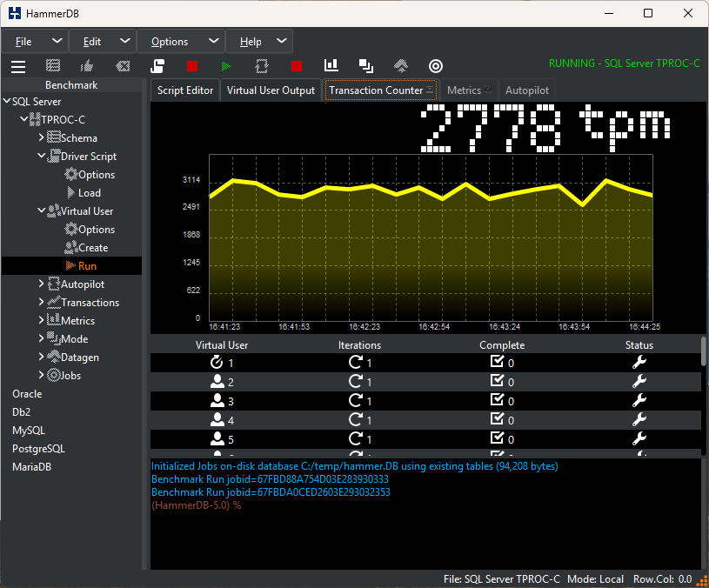The width and height of the screenshot is (709, 588).
Task: Click the Schema Build toolbar icon
Action: [53, 66]
